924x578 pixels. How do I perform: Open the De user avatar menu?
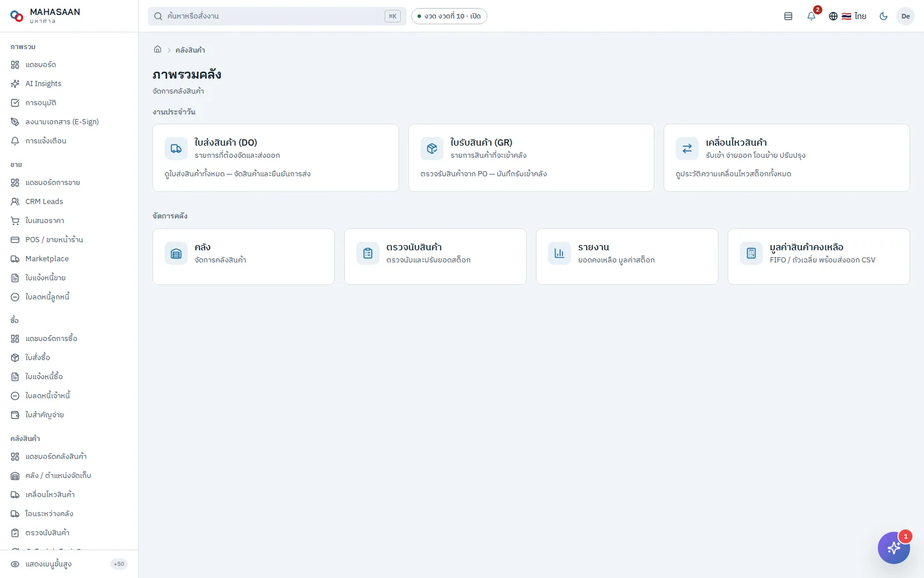coord(906,16)
